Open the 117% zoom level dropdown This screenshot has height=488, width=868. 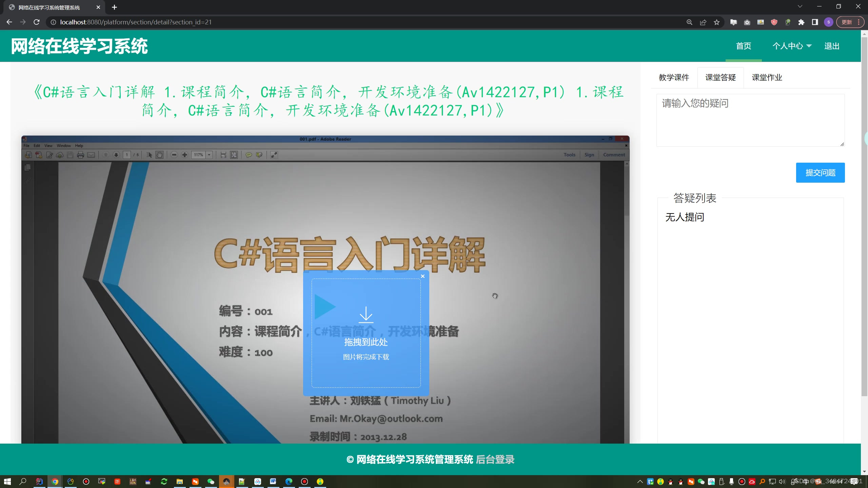209,155
